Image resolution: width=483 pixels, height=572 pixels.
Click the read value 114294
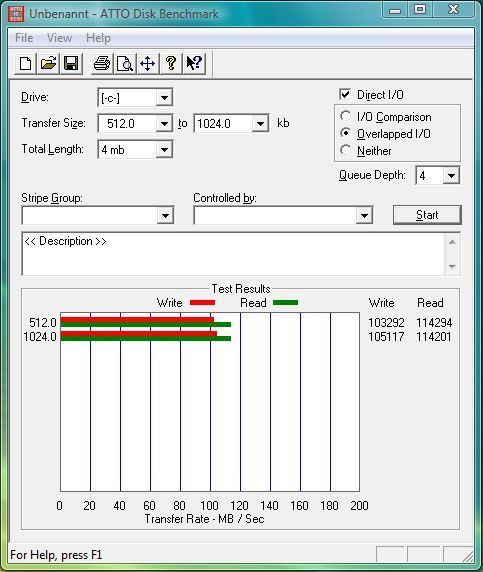click(x=434, y=322)
